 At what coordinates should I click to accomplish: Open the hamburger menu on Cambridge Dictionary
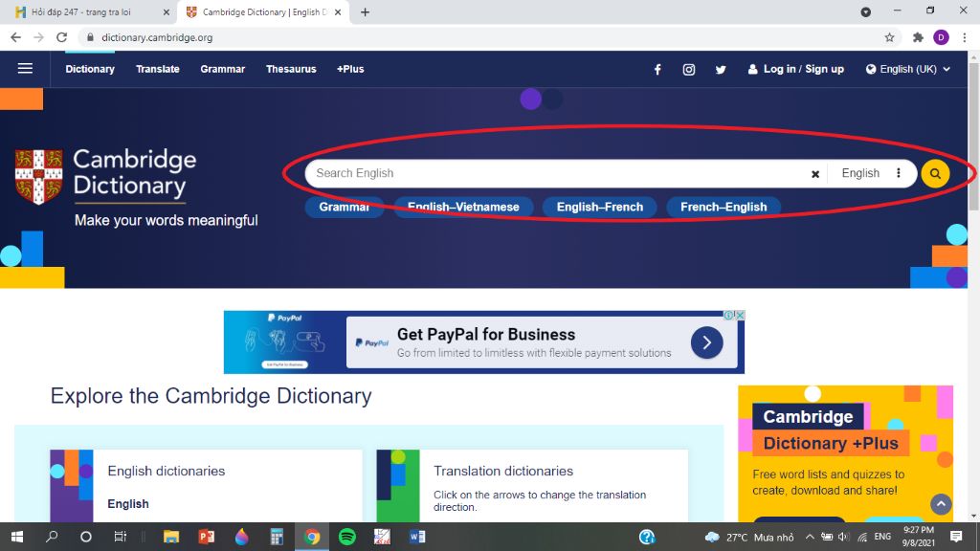pos(25,69)
